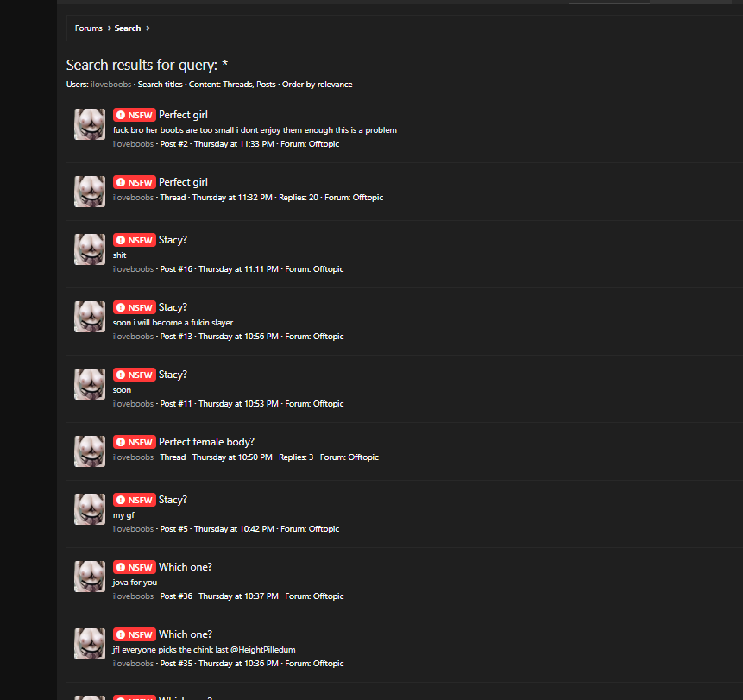Click the username link in the Users filter line
Viewport: 743px width, 700px height.
click(110, 85)
